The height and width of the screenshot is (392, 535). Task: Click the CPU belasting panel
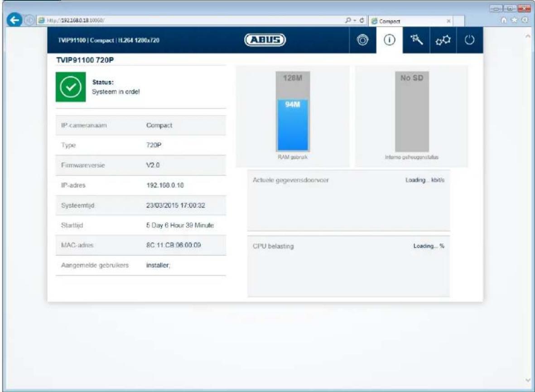(348, 266)
